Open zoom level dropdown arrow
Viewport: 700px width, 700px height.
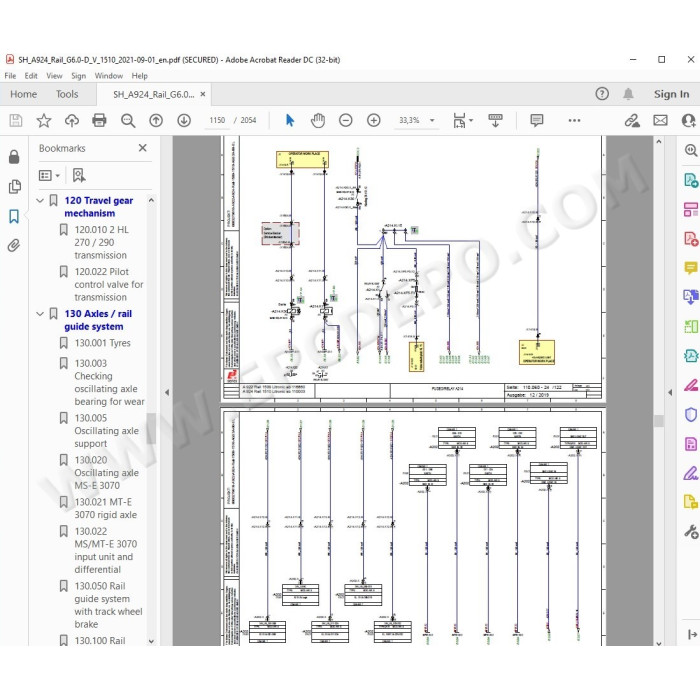[x=432, y=121]
